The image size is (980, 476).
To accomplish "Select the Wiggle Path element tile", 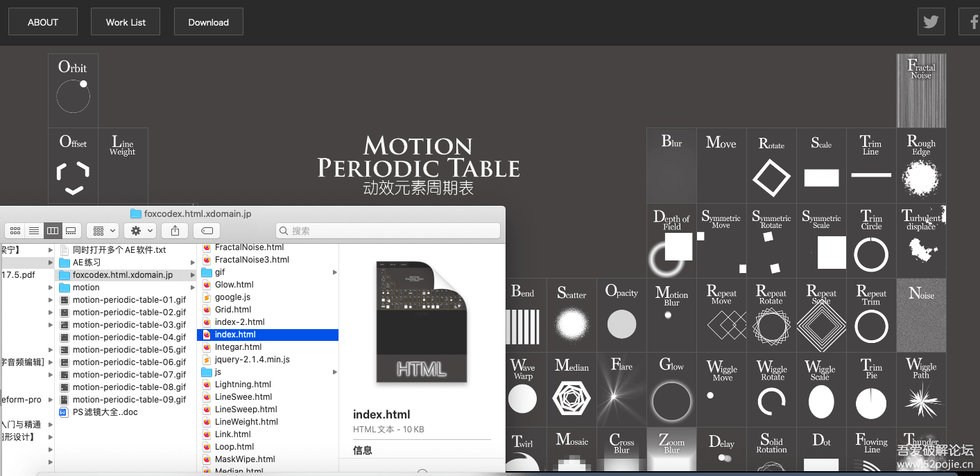I will [921, 389].
